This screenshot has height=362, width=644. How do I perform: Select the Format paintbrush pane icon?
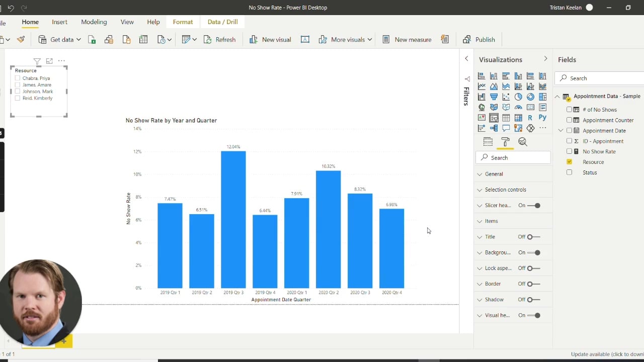click(x=505, y=141)
